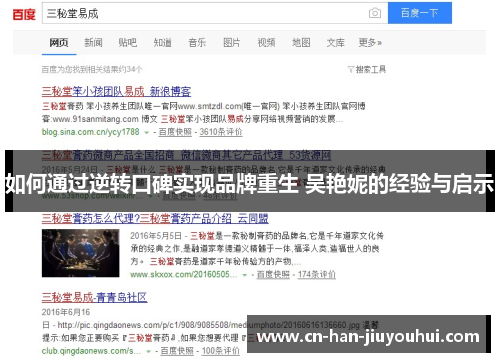Open the 文库 tab
This screenshot has width=500, height=362.
tap(335, 43)
